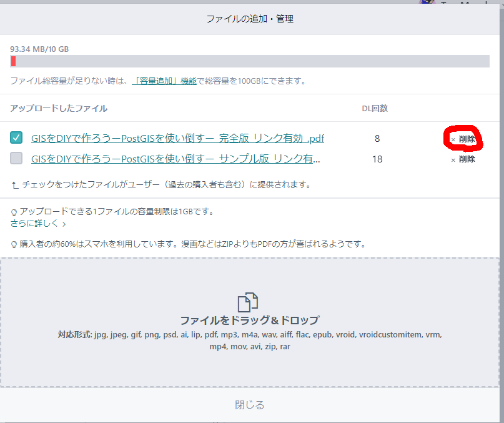The image size is (504, 423).
Task: Click the x icon for the サンプル版 file
Action: point(453,160)
